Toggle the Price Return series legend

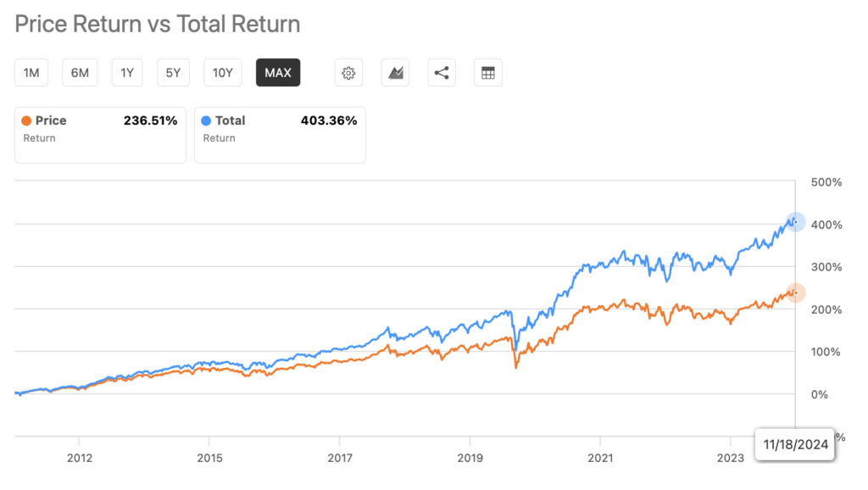click(100, 133)
